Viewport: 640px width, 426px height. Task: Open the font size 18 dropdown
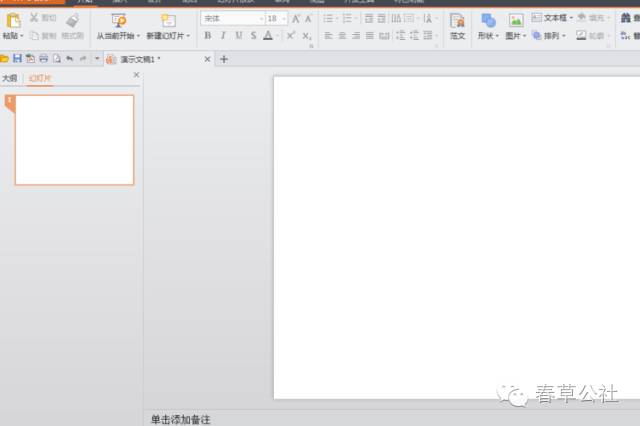point(284,19)
